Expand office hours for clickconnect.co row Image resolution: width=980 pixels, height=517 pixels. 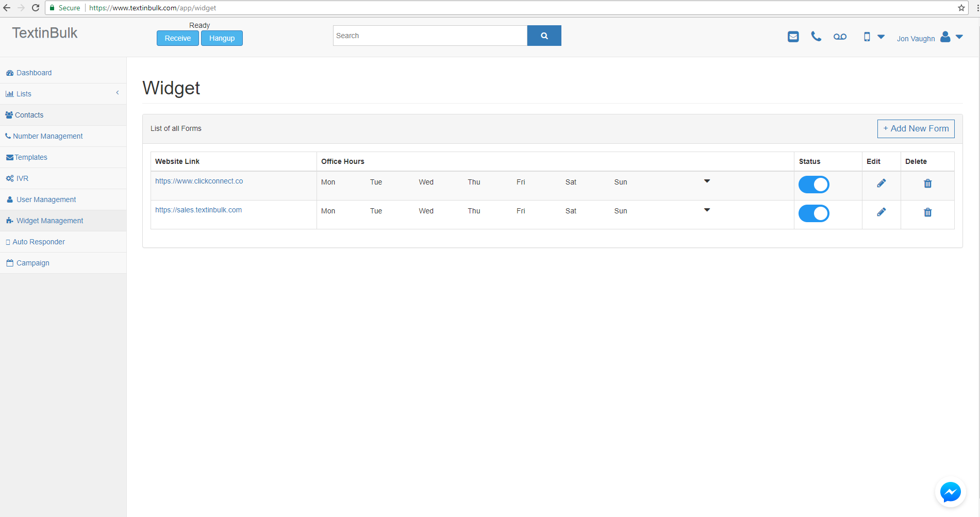point(707,181)
